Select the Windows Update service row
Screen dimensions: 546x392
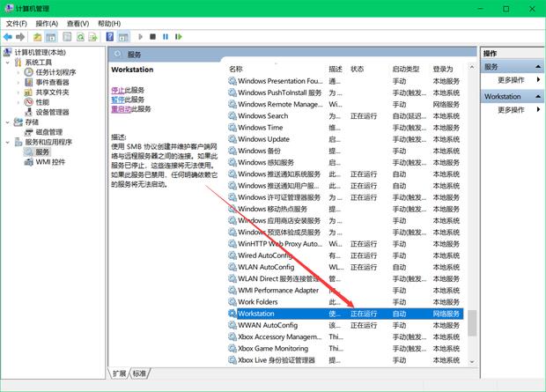[263, 139]
